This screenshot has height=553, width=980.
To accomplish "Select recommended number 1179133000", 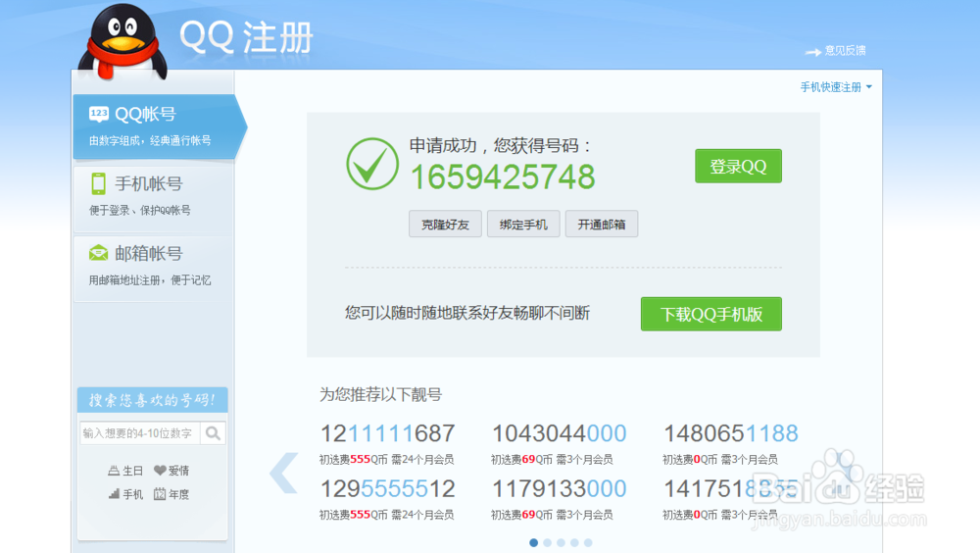I will click(x=559, y=488).
